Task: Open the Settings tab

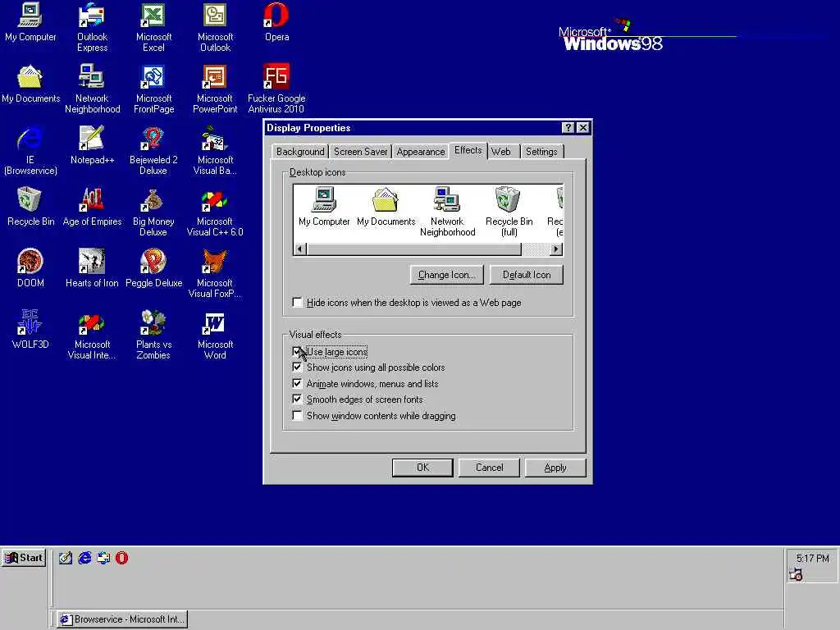Action: click(x=541, y=152)
